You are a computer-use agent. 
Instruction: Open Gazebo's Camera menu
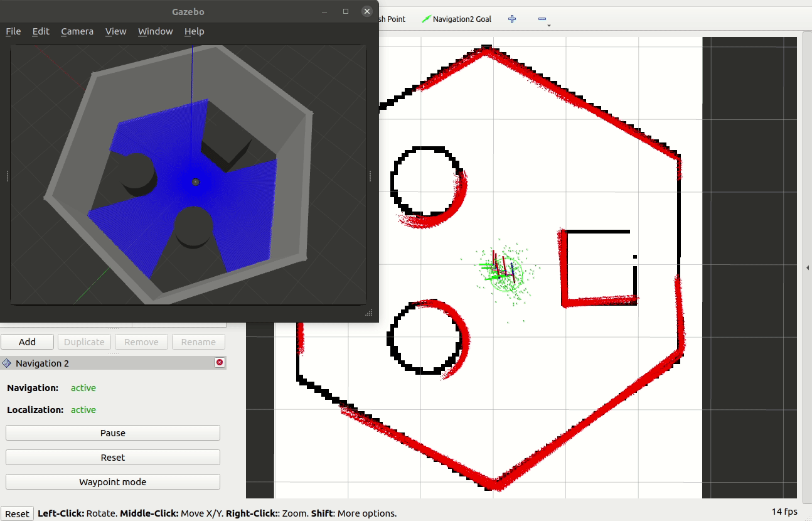coord(77,31)
